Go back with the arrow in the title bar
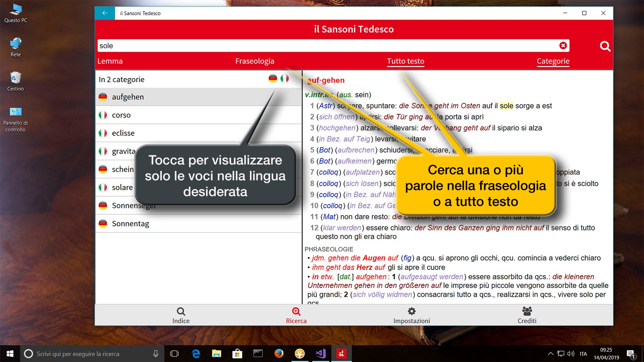This screenshot has width=644, height=362. coord(105,13)
